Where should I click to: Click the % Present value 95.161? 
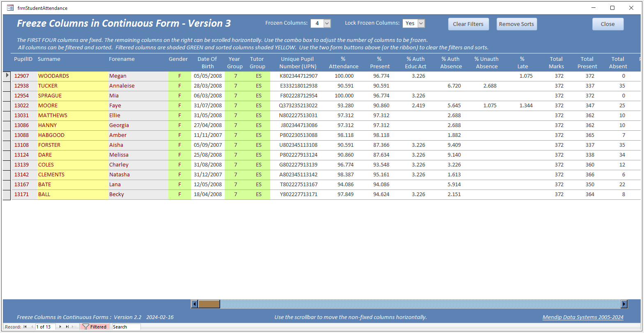pos(381,174)
